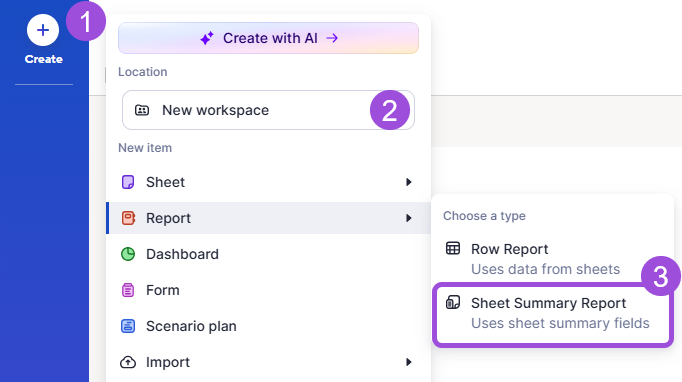Choose the Row Report type
The image size is (682, 382).
tap(552, 258)
